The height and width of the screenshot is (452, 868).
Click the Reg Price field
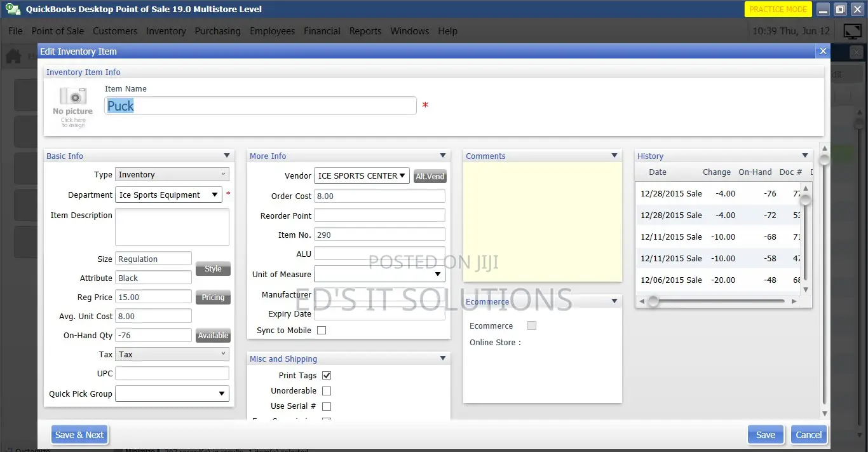point(153,297)
